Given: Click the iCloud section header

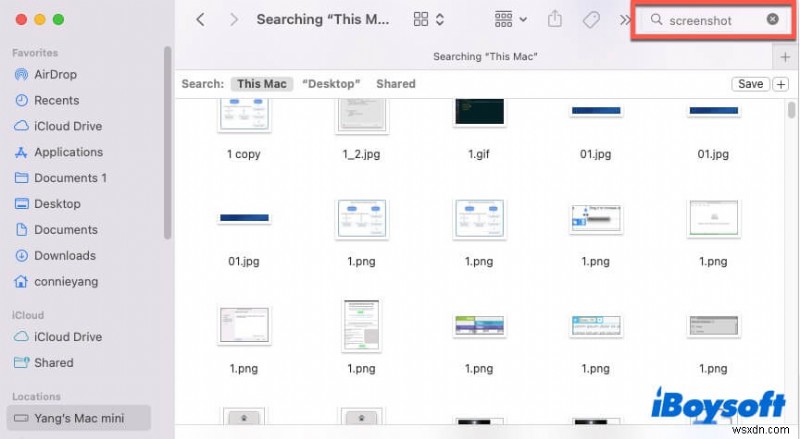Looking at the screenshot, I should (28, 315).
